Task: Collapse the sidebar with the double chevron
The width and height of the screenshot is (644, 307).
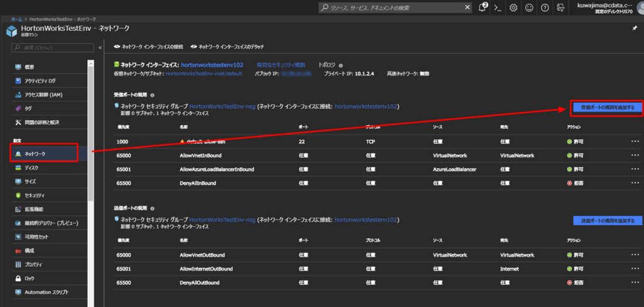Action: pyautogui.click(x=100, y=48)
